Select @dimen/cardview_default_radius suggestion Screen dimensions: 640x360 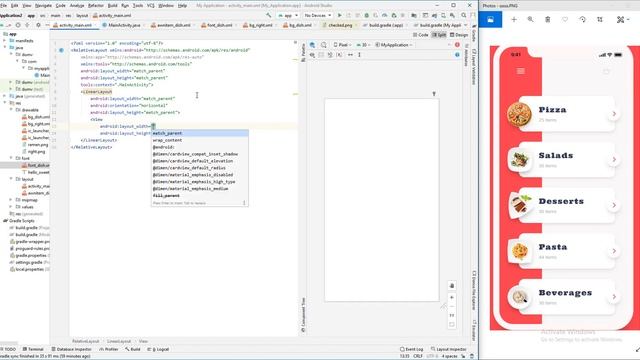(200, 168)
